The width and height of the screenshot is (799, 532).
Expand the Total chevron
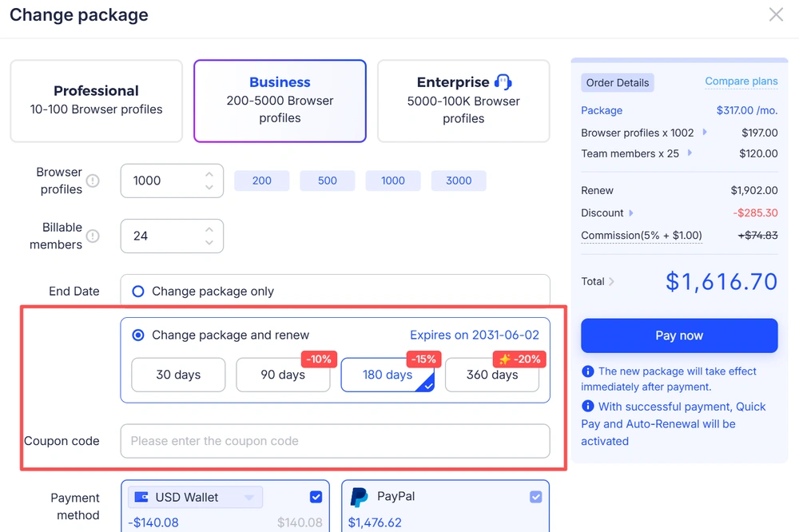[611, 281]
